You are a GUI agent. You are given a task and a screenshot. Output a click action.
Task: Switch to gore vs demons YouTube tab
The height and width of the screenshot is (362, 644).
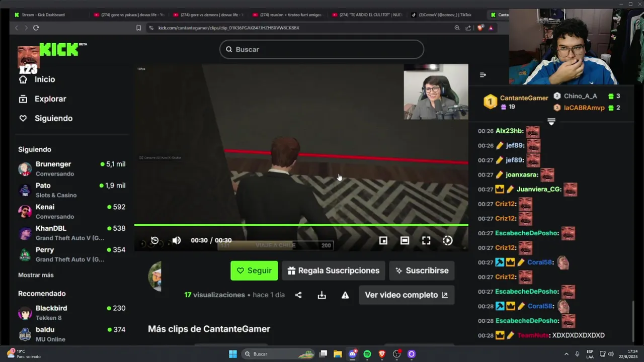[208, 15]
